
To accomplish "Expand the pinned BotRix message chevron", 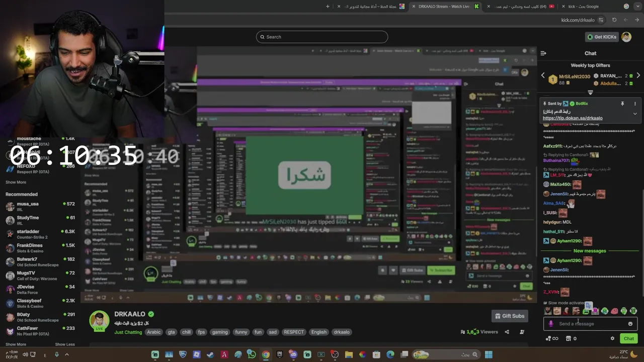I will click(x=635, y=114).
